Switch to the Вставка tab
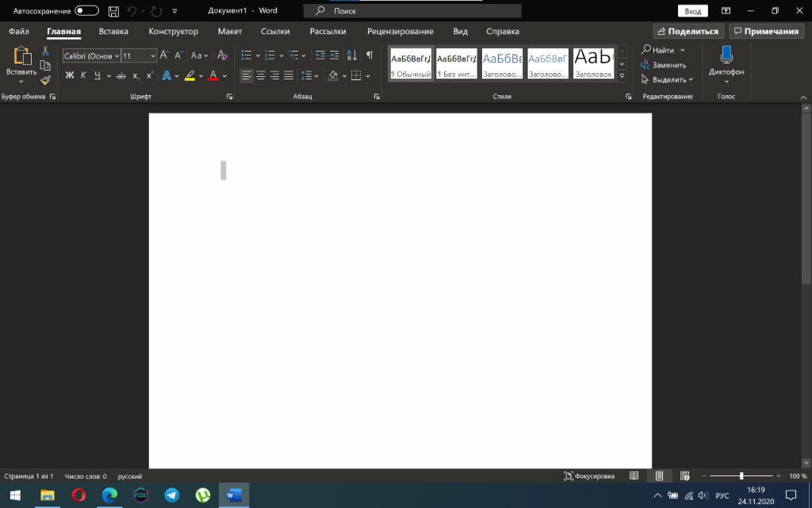812x508 pixels. pos(113,31)
